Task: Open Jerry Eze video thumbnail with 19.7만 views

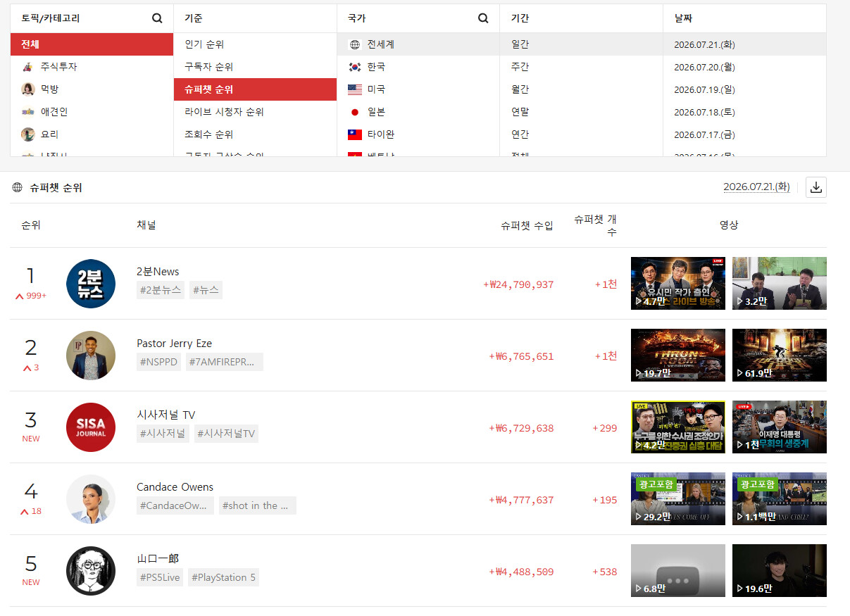Action: pyautogui.click(x=678, y=355)
